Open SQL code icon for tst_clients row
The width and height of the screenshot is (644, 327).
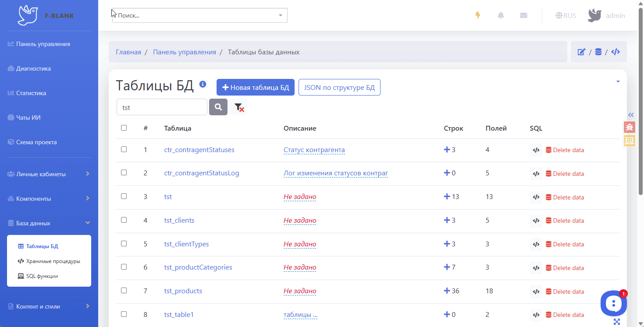(x=536, y=220)
